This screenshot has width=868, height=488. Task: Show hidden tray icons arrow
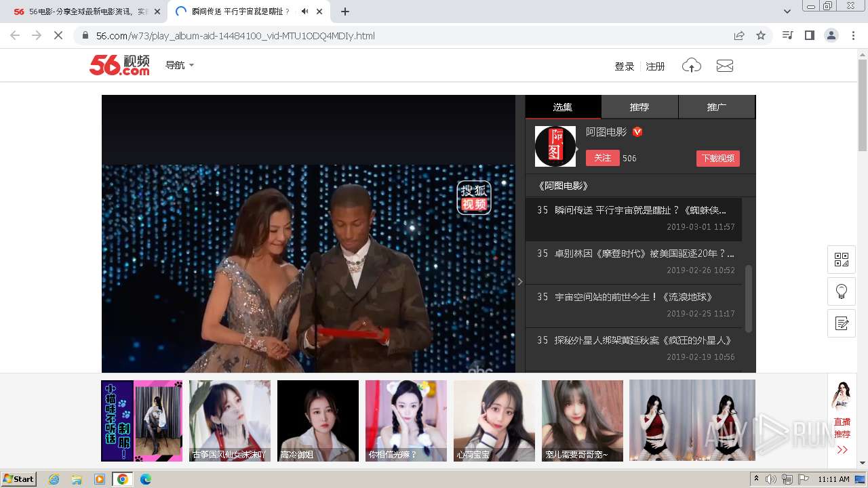click(x=756, y=479)
